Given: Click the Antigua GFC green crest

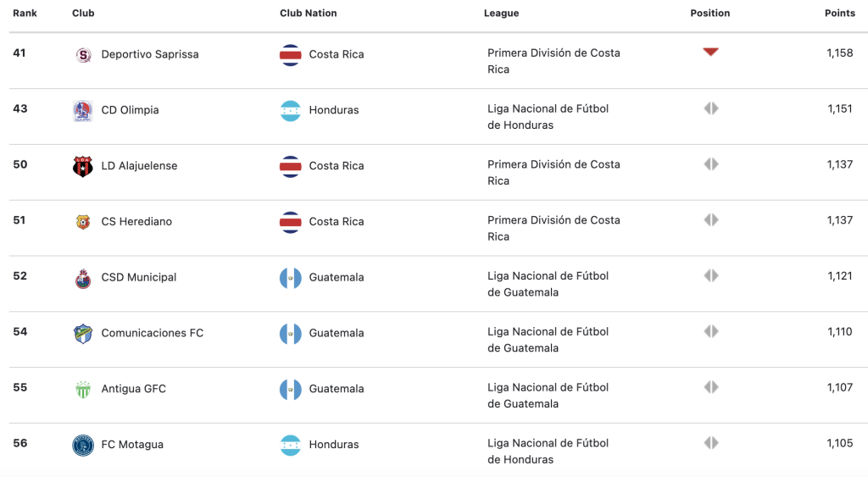Looking at the screenshot, I should point(83,390).
